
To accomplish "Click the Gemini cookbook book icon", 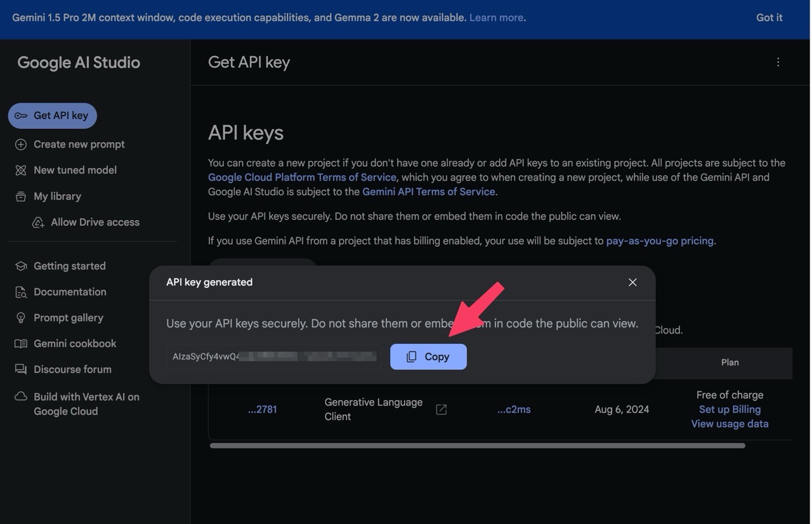I will click(x=21, y=344).
